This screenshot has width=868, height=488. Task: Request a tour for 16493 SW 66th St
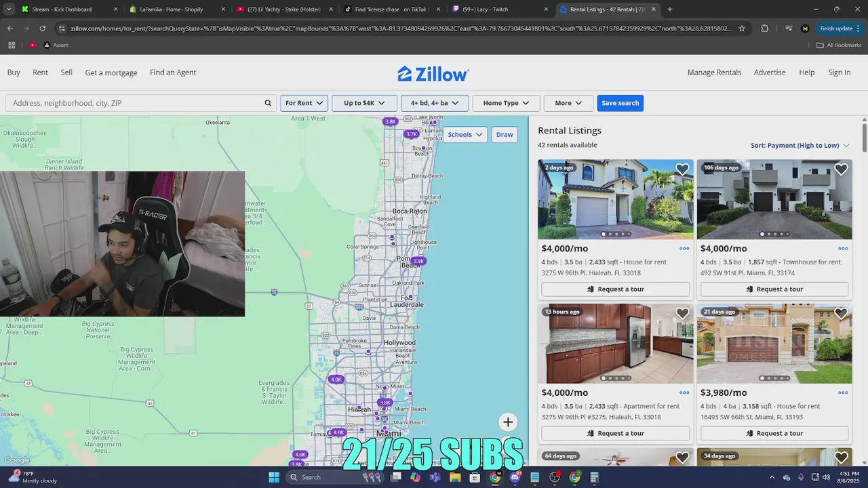(774, 433)
